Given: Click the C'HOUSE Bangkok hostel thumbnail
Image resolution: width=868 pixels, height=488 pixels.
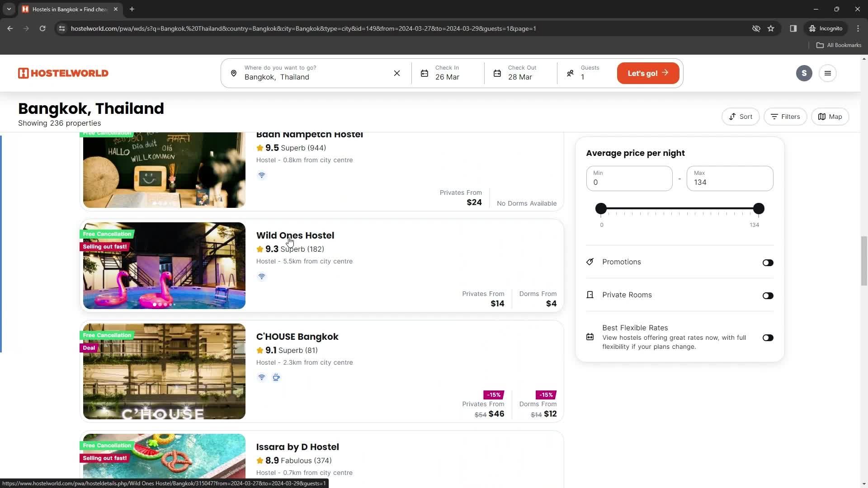Looking at the screenshot, I should pyautogui.click(x=164, y=371).
